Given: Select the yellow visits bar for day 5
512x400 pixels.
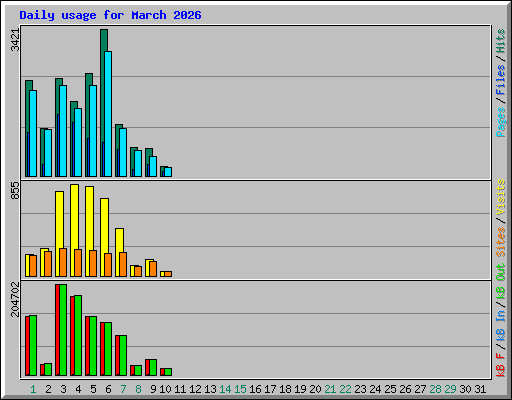Looking at the screenshot, I should (89, 218).
